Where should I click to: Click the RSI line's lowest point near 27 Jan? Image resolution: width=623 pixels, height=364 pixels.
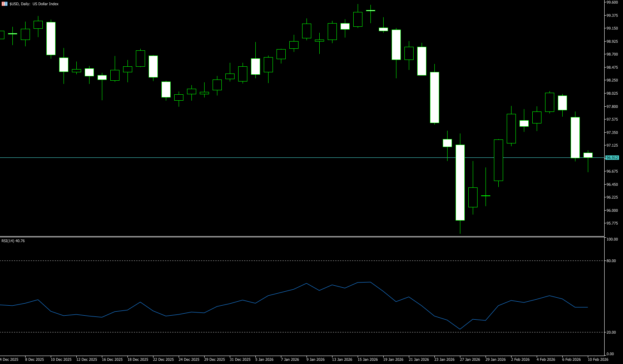[x=460, y=329]
